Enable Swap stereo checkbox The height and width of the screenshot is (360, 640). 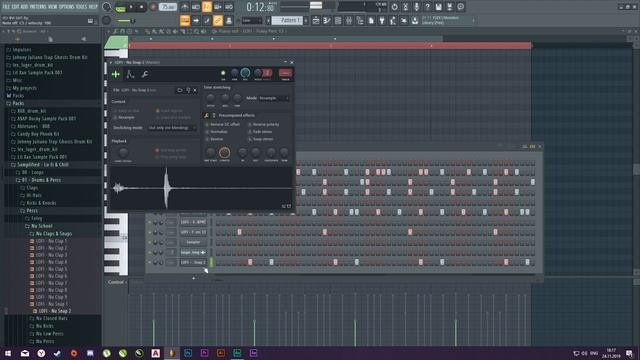point(260,139)
